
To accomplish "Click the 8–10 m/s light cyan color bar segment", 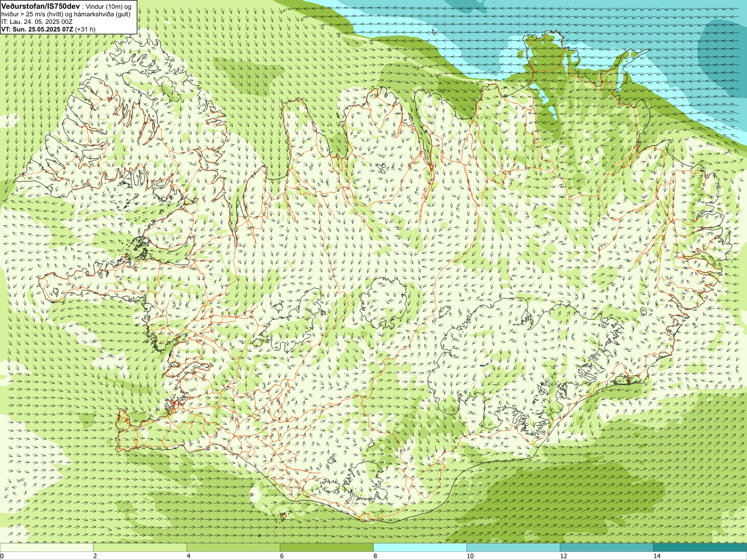I will tap(420, 548).
